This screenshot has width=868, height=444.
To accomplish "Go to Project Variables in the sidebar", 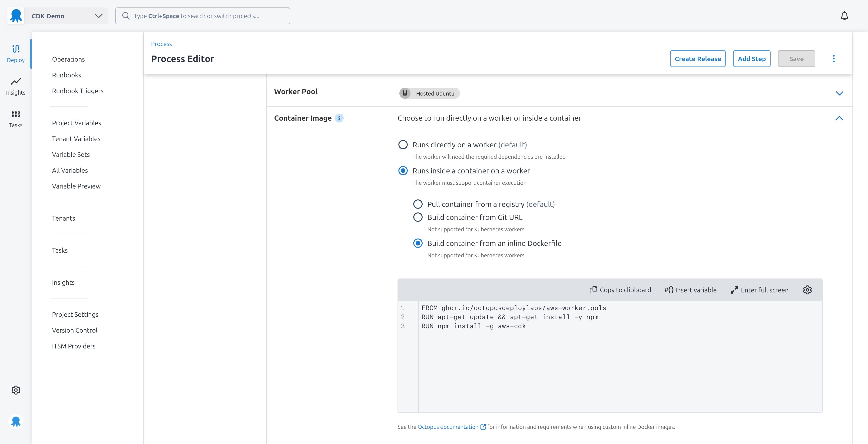I will [x=76, y=123].
